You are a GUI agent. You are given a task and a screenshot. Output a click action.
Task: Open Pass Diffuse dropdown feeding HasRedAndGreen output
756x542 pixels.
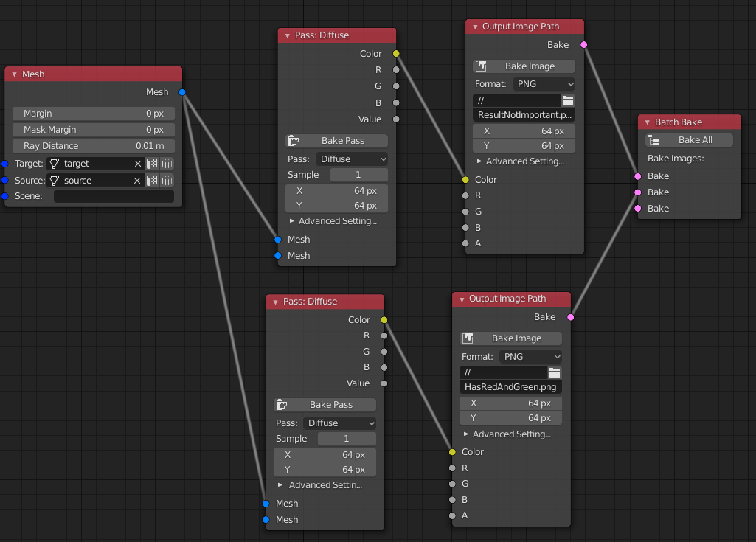tap(339, 423)
